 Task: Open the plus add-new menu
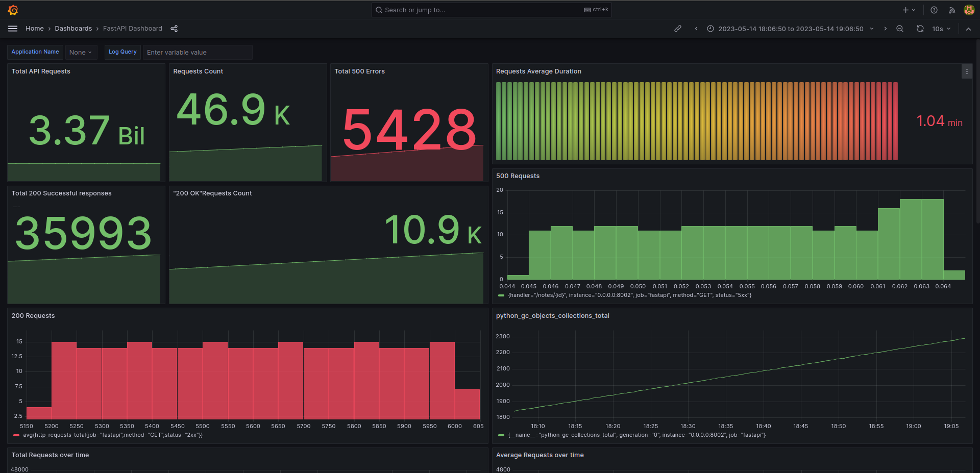point(909,10)
